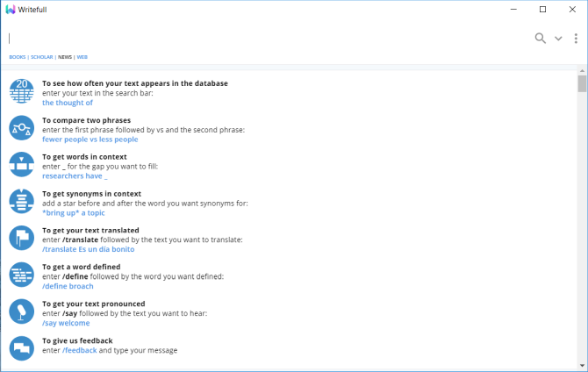This screenshot has height=372, width=588.
Task: Click the word definition icon
Action: [x=21, y=275]
